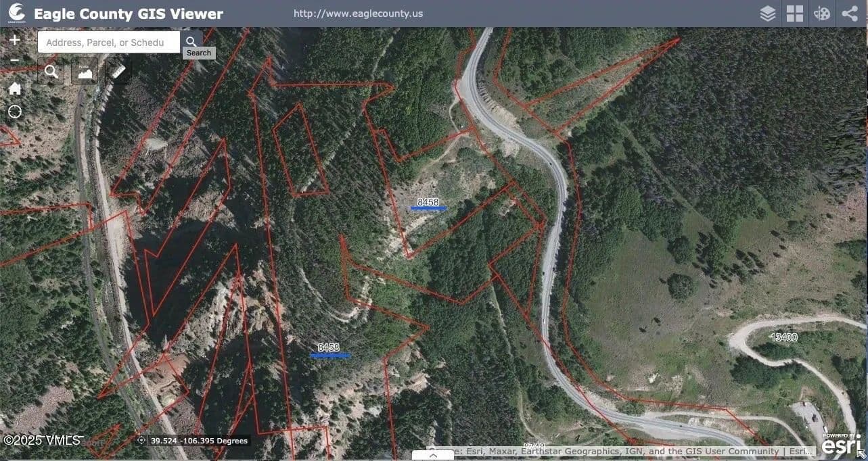Return to the default extent home icon
Image resolution: width=868 pixels, height=461 pixels.
14,89
